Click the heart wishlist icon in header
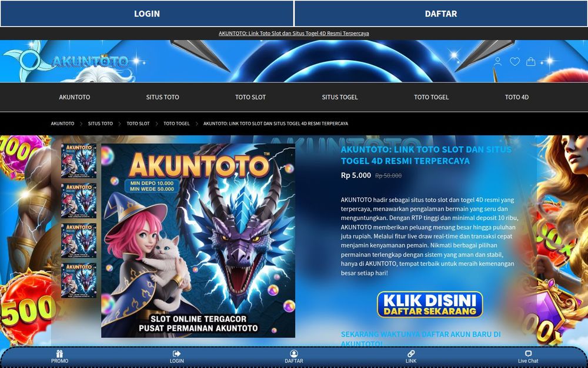This screenshot has height=368, width=588. pos(515,61)
